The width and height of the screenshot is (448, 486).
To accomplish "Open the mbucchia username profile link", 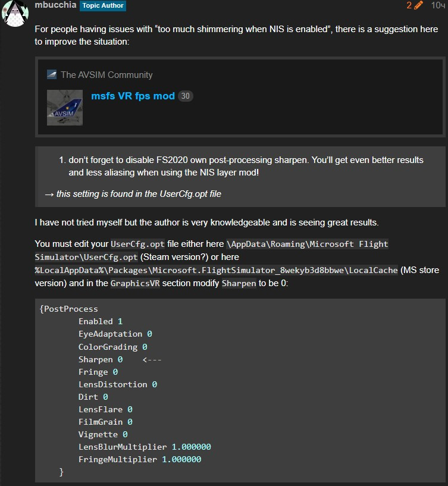I will [x=55, y=5].
